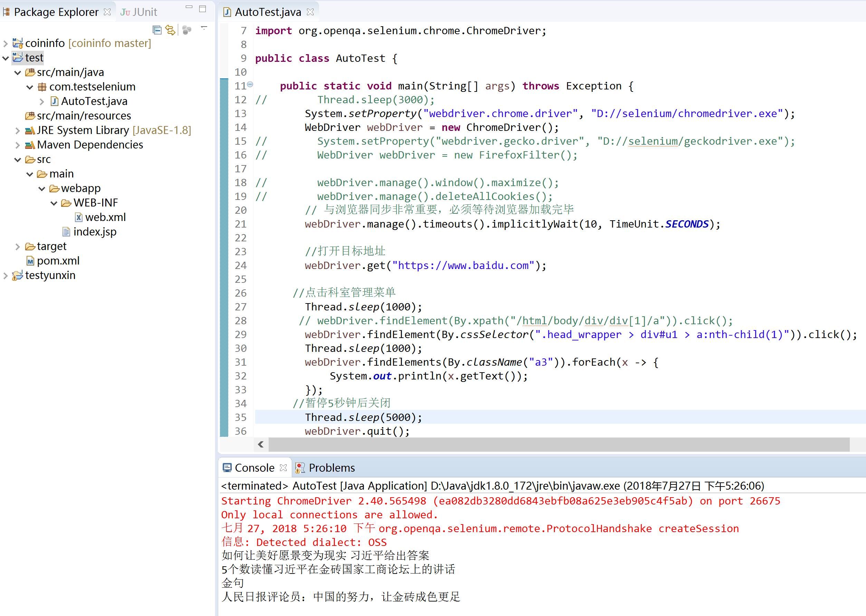Toggle Link with Editor arrows icon
The width and height of the screenshot is (866, 616).
(171, 30)
